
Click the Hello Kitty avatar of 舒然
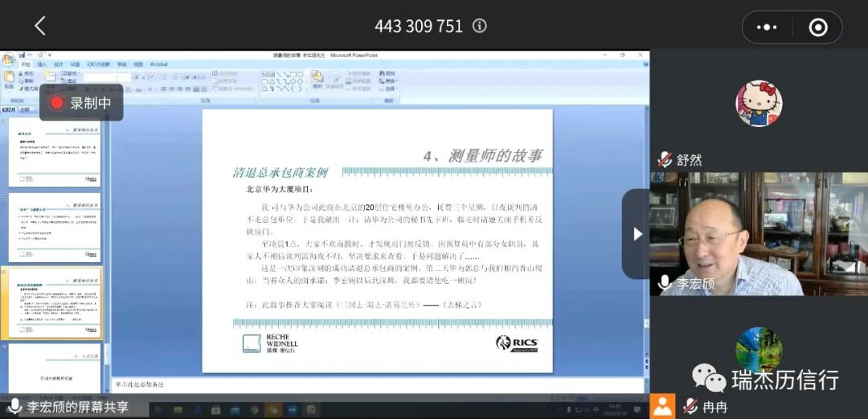pos(759,104)
